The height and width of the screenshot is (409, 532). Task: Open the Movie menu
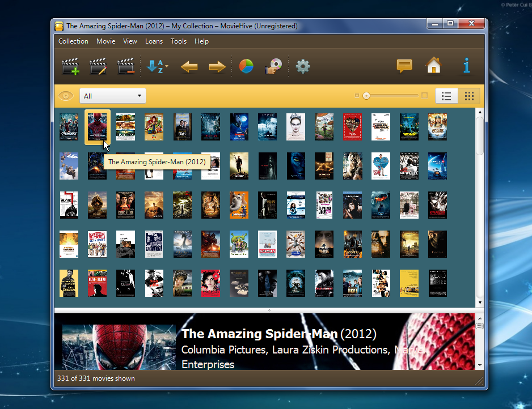tap(106, 41)
